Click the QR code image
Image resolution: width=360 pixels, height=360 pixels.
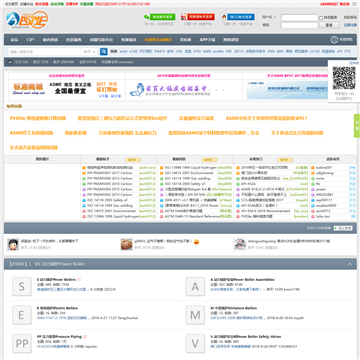pyautogui.click(x=344, y=78)
